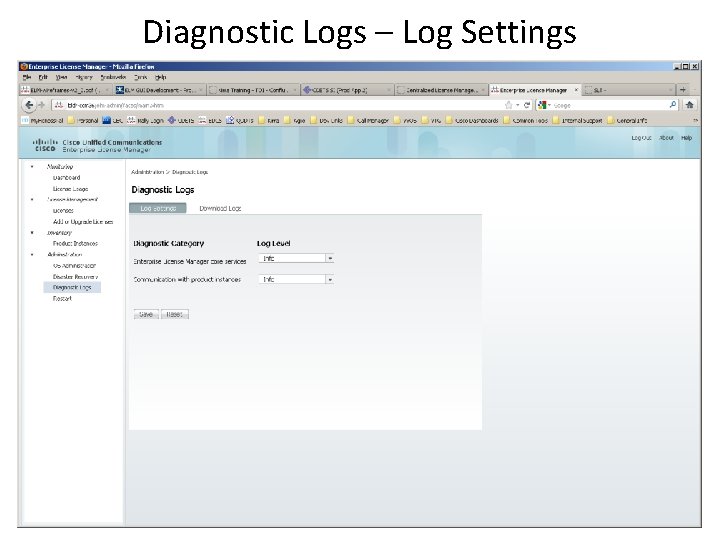Open the Dev Links bookmark folder
The image size is (720, 540).
327,120
